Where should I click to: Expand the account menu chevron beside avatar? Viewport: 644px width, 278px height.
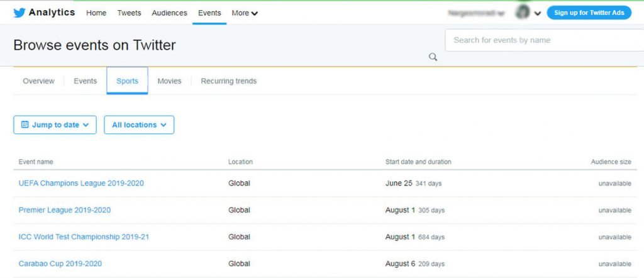(538, 13)
